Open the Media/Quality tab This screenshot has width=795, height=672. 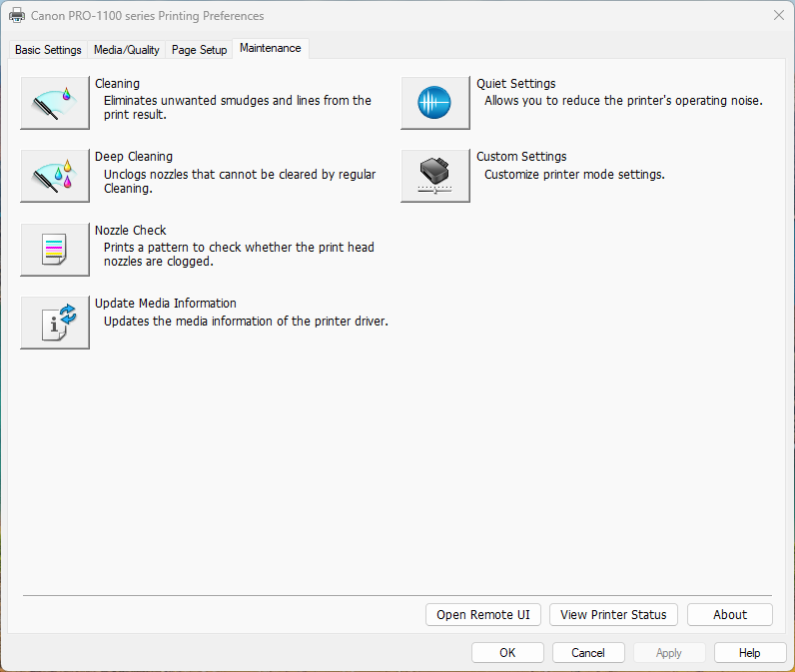pos(126,50)
